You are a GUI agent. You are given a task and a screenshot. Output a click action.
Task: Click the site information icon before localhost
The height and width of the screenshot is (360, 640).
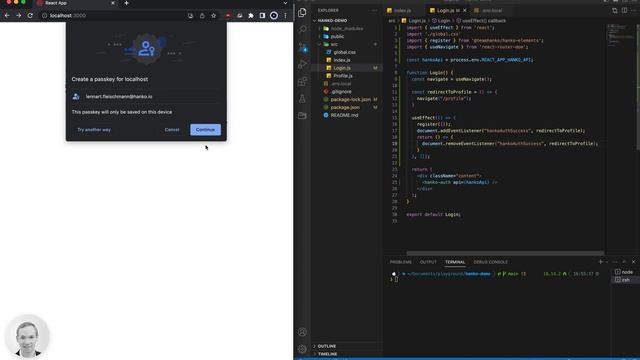tap(44, 16)
